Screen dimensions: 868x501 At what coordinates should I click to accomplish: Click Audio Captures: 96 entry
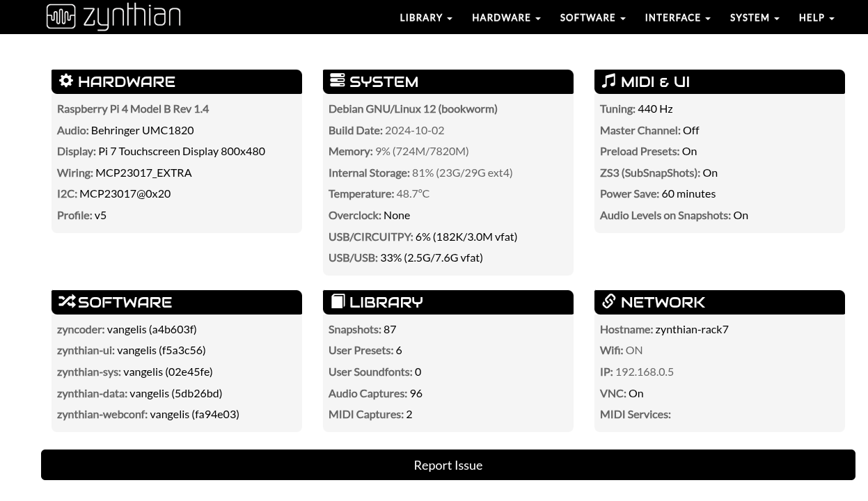tap(375, 393)
